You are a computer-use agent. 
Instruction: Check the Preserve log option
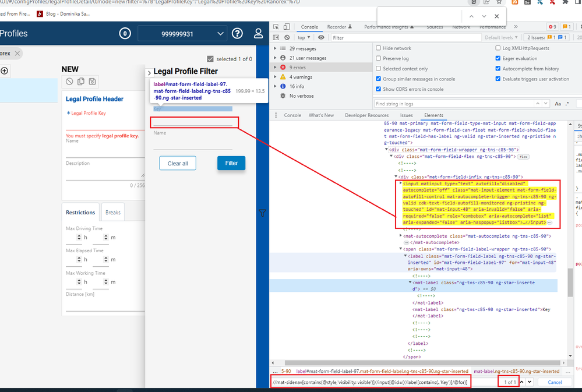379,58
